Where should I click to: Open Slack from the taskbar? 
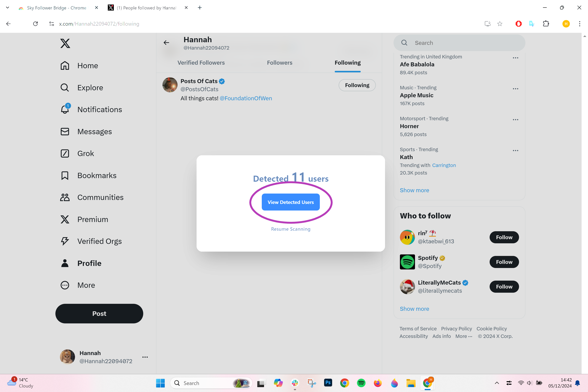295,383
